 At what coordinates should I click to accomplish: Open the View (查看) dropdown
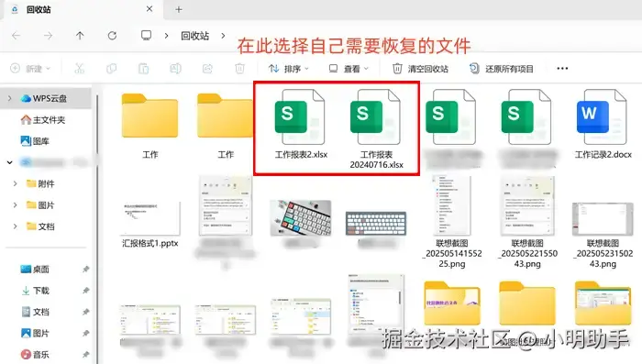pos(349,69)
